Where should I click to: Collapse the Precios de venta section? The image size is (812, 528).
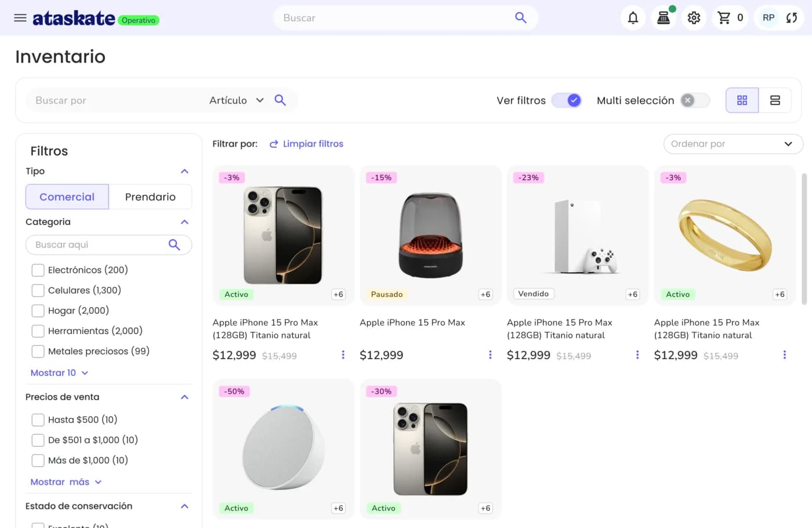pos(184,397)
